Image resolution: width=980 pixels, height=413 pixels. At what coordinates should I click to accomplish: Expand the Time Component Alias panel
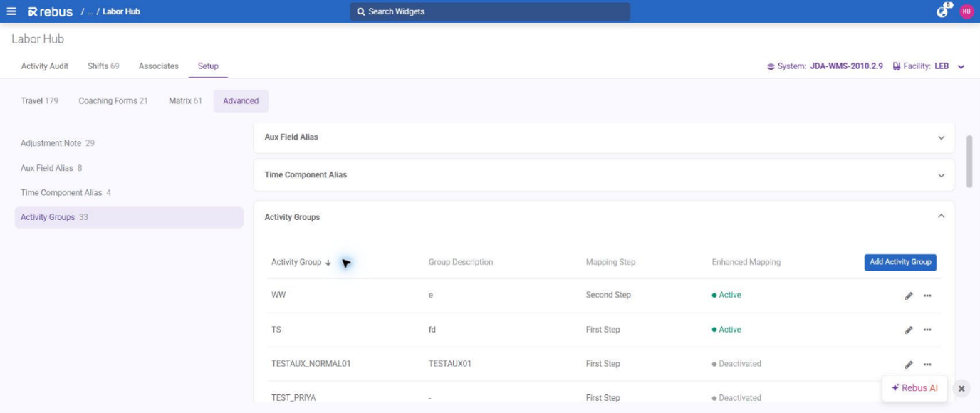(x=941, y=175)
